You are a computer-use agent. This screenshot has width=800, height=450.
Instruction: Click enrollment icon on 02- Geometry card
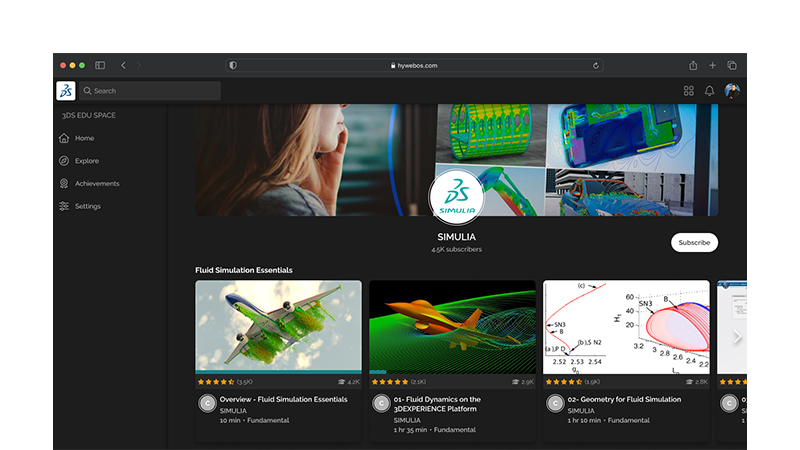pos(689,382)
